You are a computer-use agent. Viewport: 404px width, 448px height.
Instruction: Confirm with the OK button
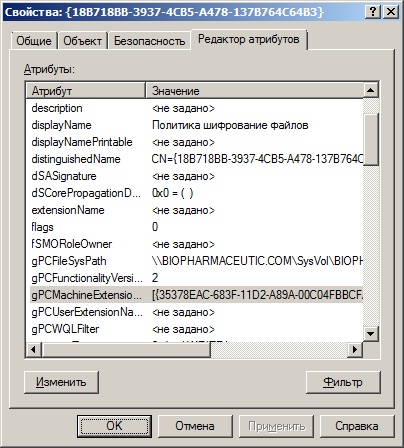114,426
